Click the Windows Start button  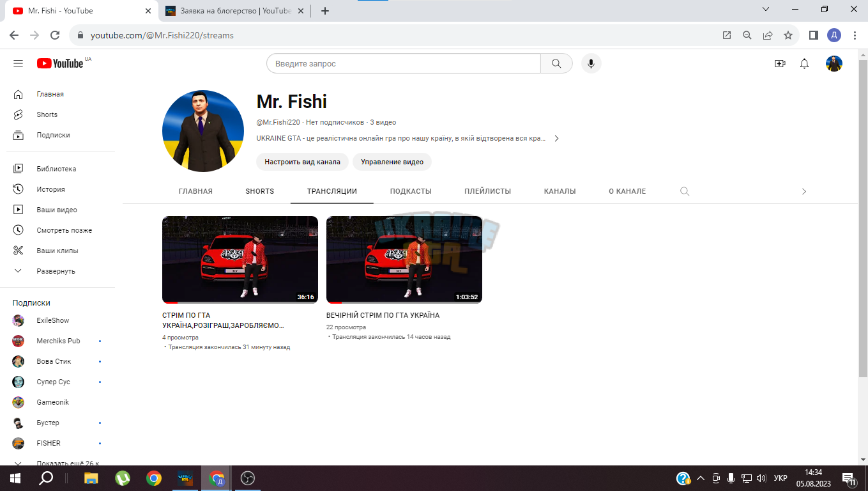(15, 478)
